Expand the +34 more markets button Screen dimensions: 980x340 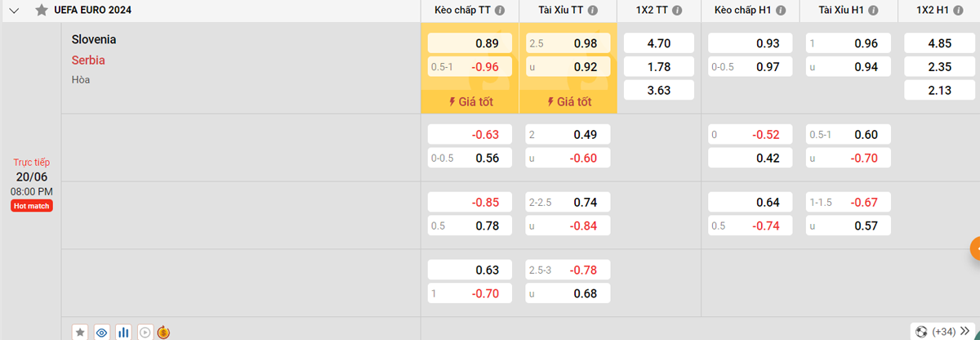click(945, 331)
